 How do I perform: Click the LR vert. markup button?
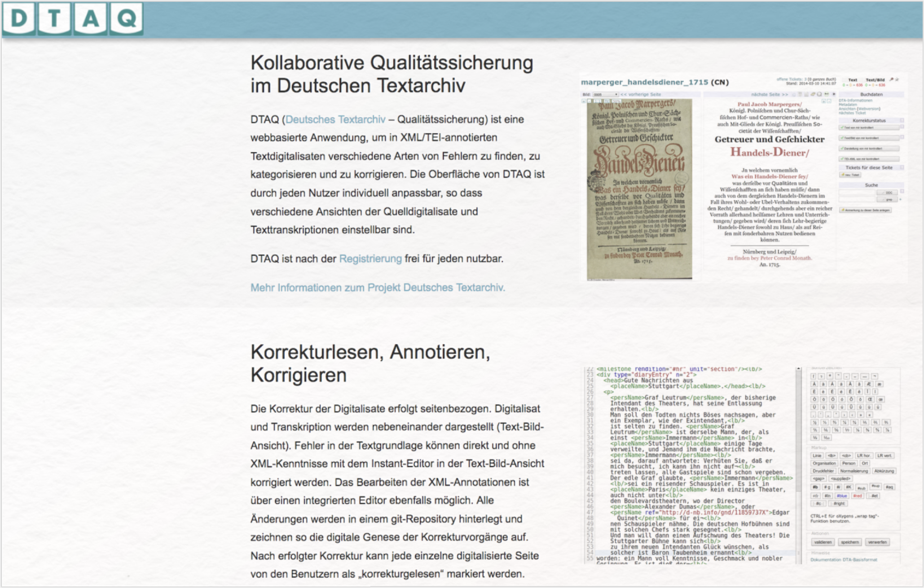tap(885, 456)
